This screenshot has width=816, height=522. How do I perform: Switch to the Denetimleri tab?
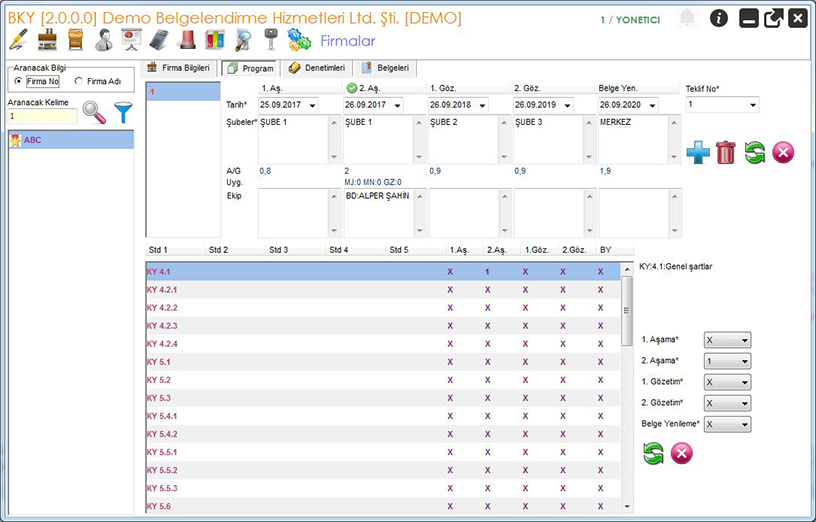pyautogui.click(x=317, y=68)
